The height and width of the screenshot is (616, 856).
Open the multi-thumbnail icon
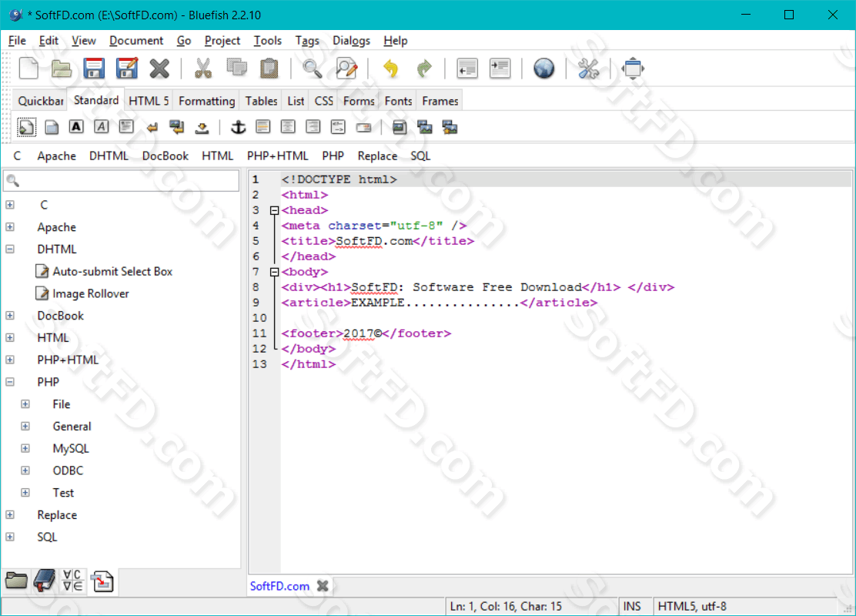click(x=450, y=127)
